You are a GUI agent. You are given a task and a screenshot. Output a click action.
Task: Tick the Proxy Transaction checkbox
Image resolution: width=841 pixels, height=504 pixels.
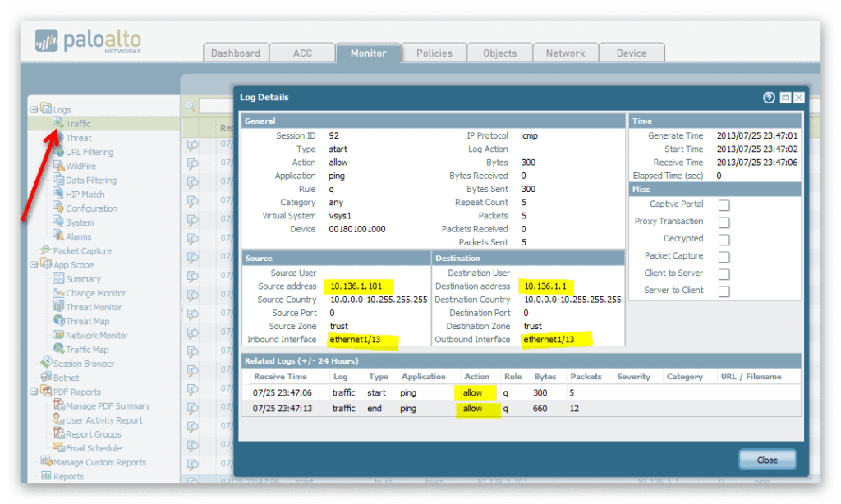pyautogui.click(x=724, y=222)
